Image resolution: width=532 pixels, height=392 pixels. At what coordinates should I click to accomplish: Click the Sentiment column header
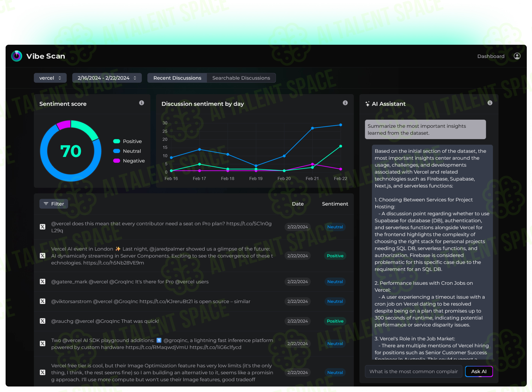click(335, 204)
